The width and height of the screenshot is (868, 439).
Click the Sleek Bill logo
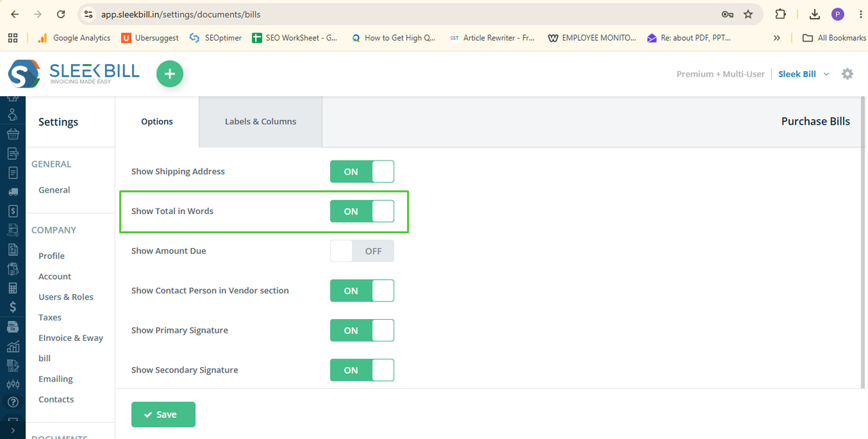[x=73, y=74]
